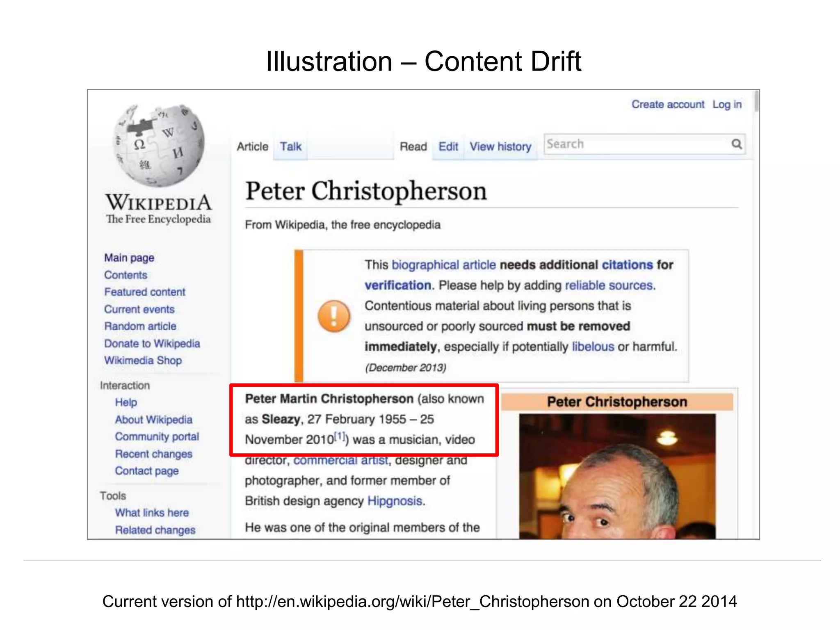Open the Contact page link
840x630 pixels.
pos(147,471)
